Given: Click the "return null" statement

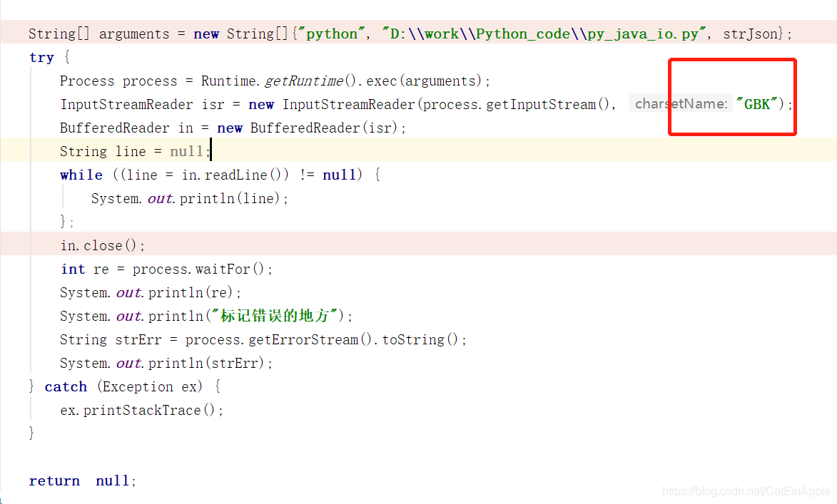Looking at the screenshot, I should point(82,481).
